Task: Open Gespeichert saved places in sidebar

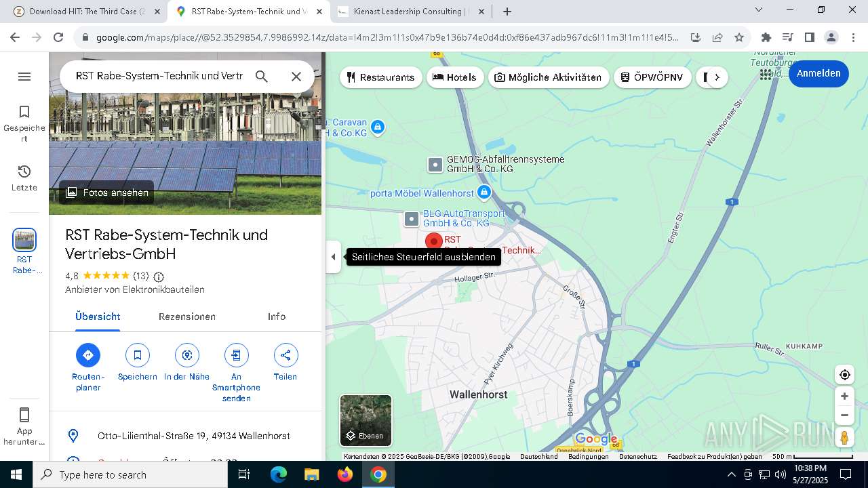Action: (24, 123)
